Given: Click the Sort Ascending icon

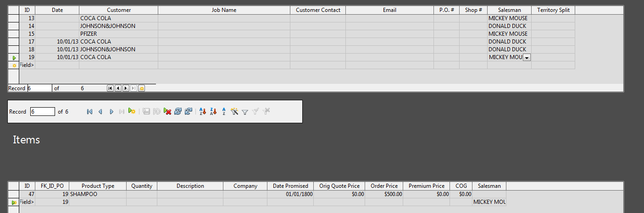Looking at the screenshot, I should (x=203, y=112).
